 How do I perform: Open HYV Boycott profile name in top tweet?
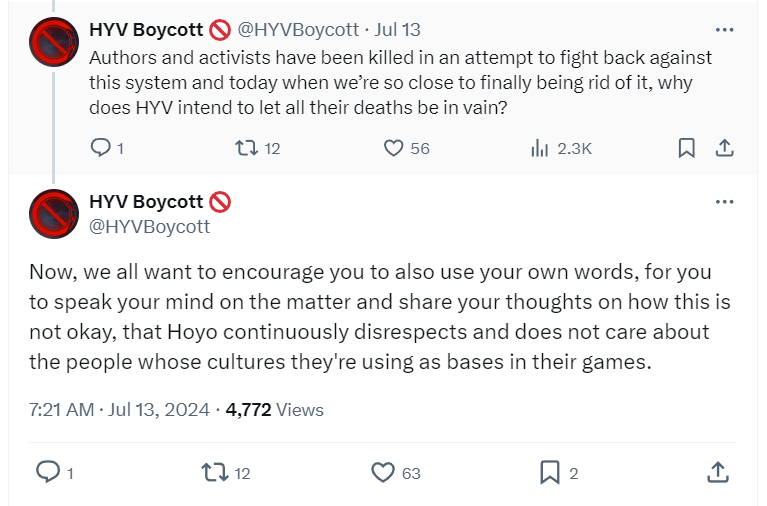(x=145, y=30)
